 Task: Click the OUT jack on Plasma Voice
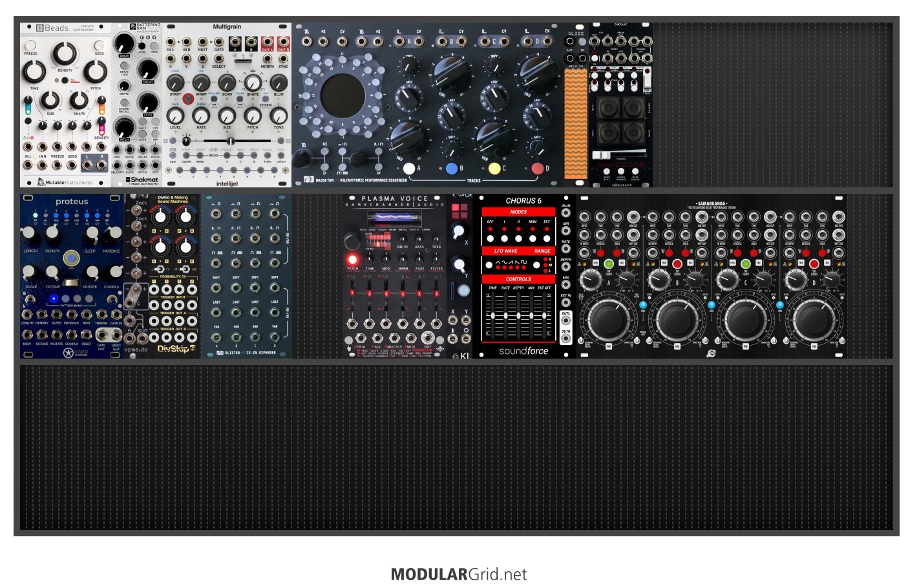pyautogui.click(x=427, y=337)
